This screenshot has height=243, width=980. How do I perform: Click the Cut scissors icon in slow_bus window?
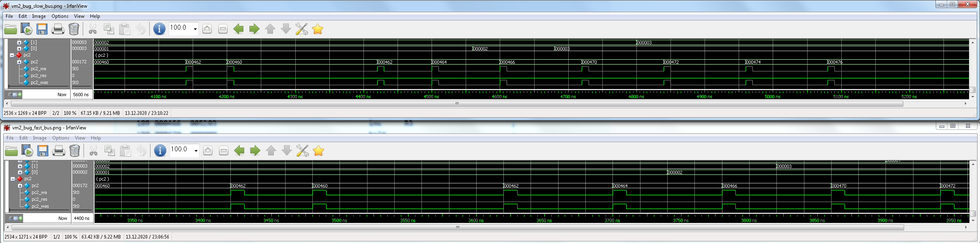tap(92, 29)
